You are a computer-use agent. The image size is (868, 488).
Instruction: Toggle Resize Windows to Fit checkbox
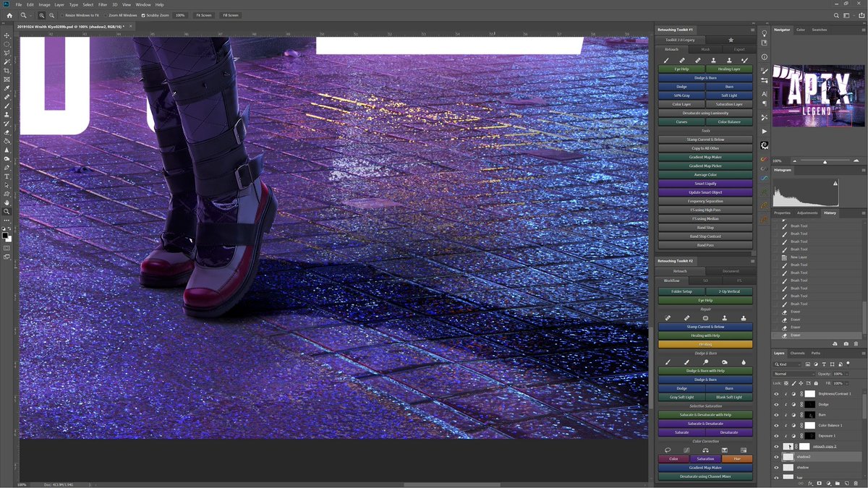click(x=63, y=15)
